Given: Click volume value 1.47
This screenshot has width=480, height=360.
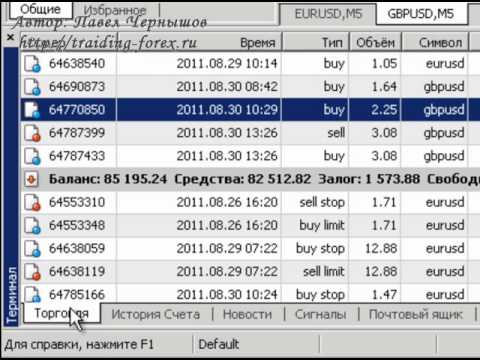Looking at the screenshot, I should (384, 295).
